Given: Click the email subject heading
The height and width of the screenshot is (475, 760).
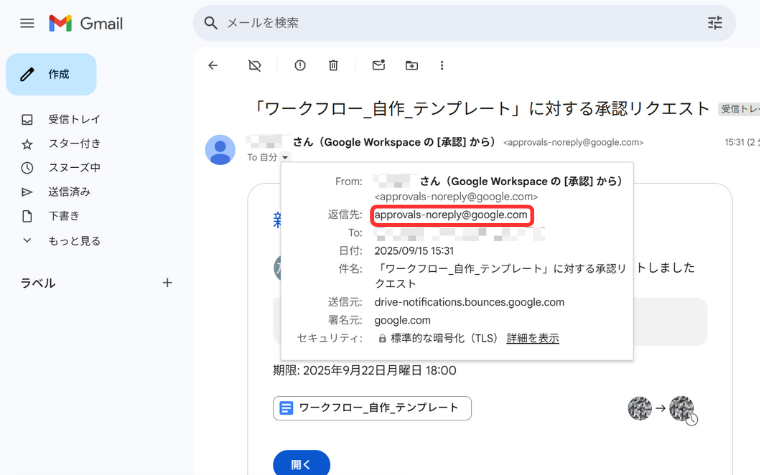Looking at the screenshot, I should 482,109.
